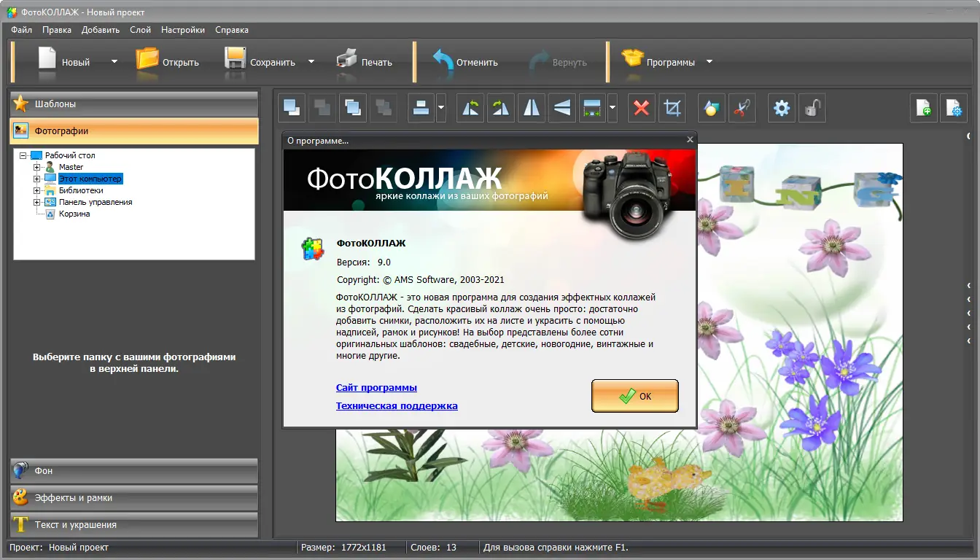Open the Настройки menu
The width and height of the screenshot is (980, 560).
click(x=183, y=30)
